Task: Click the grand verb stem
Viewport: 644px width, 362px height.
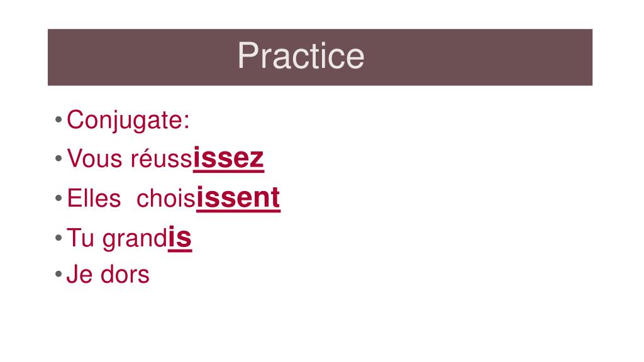Action: [135, 238]
